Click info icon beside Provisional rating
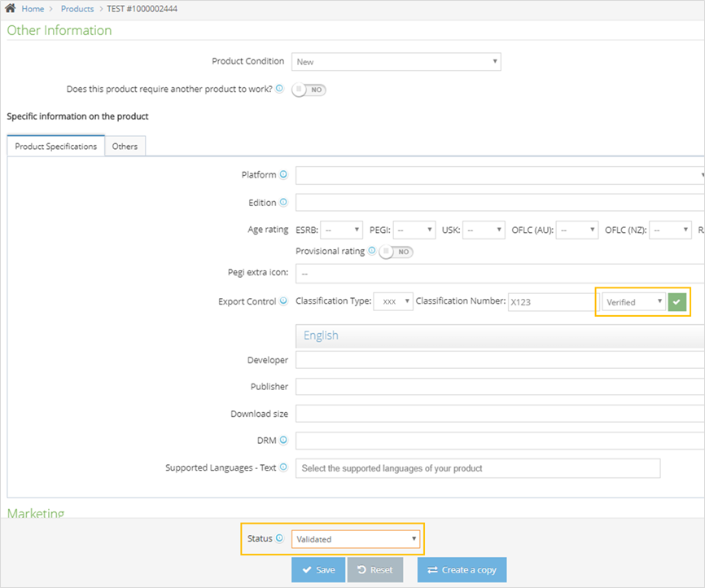The width and height of the screenshot is (705, 588). 371,252
